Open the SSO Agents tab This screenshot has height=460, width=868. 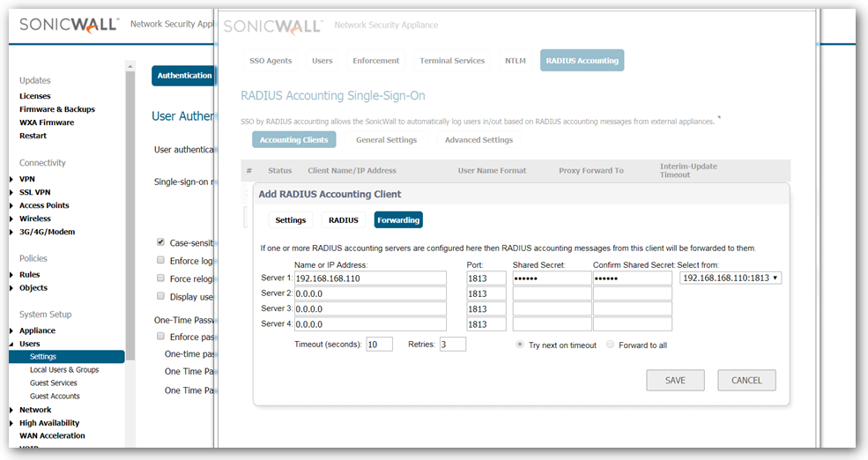click(x=270, y=61)
